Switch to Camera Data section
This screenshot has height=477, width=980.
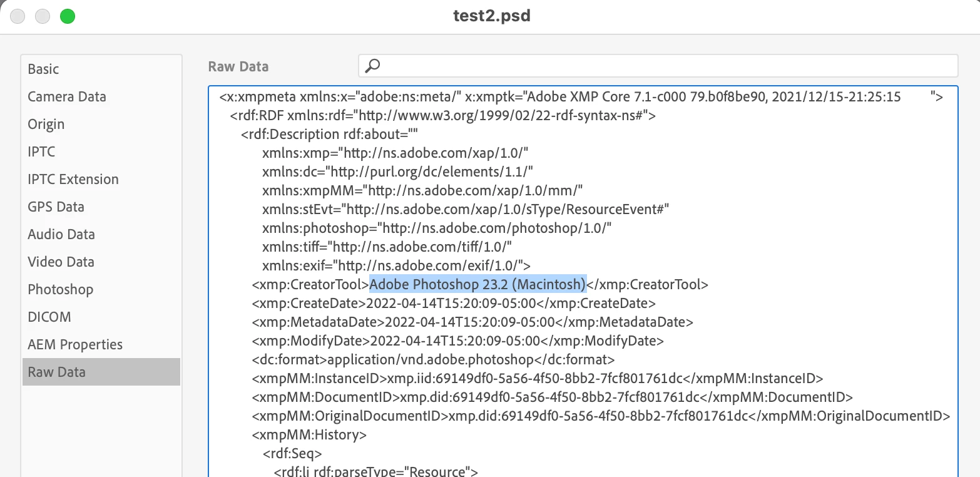pos(101,96)
